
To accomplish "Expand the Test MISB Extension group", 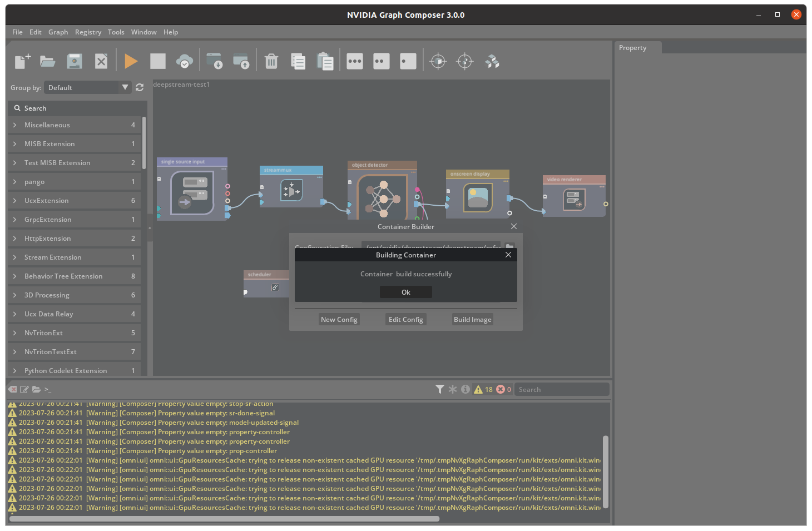I will 74,163.
